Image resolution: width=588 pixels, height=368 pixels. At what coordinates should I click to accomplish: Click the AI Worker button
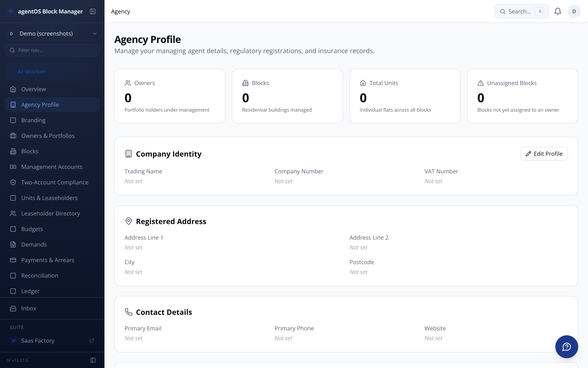pos(52,72)
